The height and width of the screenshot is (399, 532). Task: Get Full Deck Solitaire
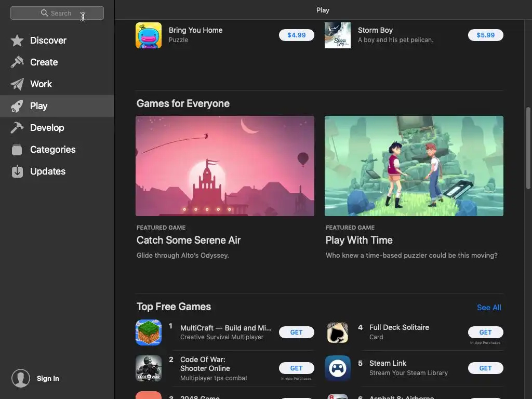pyautogui.click(x=486, y=332)
